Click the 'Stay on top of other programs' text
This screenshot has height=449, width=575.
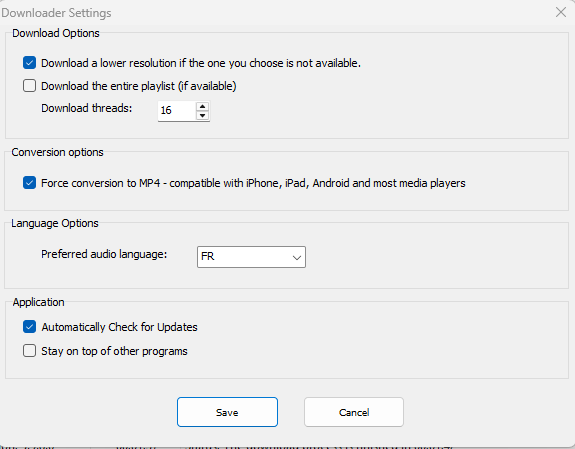click(x=114, y=351)
